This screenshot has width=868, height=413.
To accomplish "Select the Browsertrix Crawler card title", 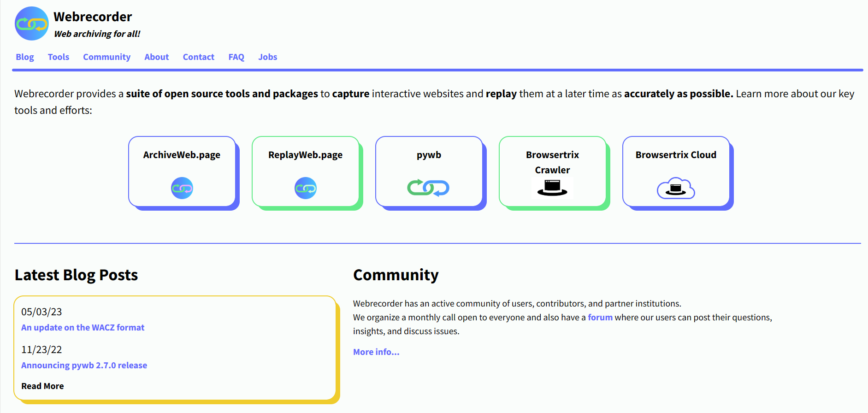I will 552,162.
